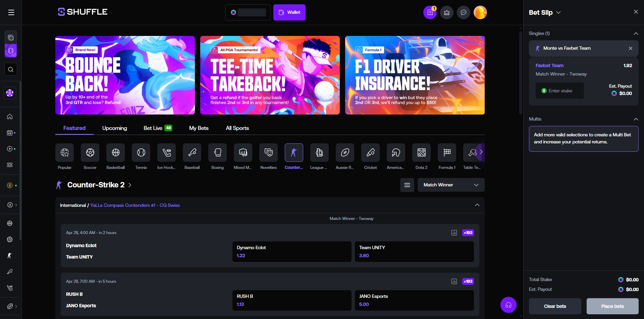Open the user avatar profile
This screenshot has height=319, width=644.
pyautogui.click(x=480, y=12)
